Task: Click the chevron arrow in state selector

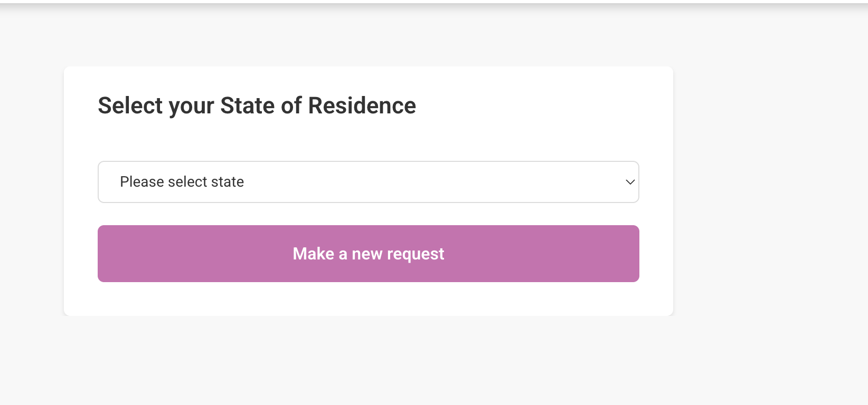Action: (x=630, y=182)
